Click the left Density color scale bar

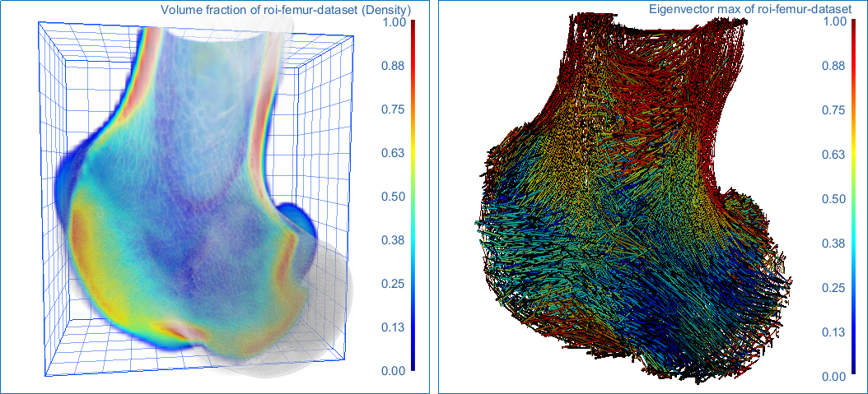coord(414,196)
